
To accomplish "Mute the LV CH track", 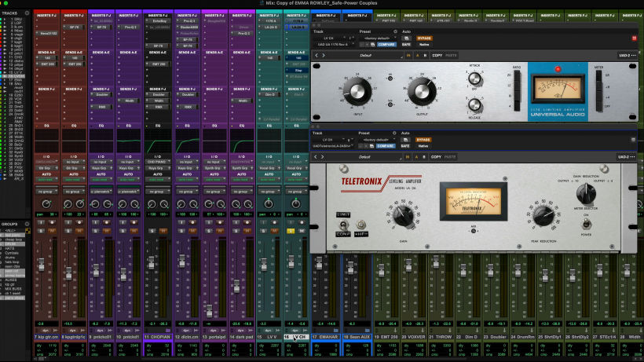I will pos(302,231).
